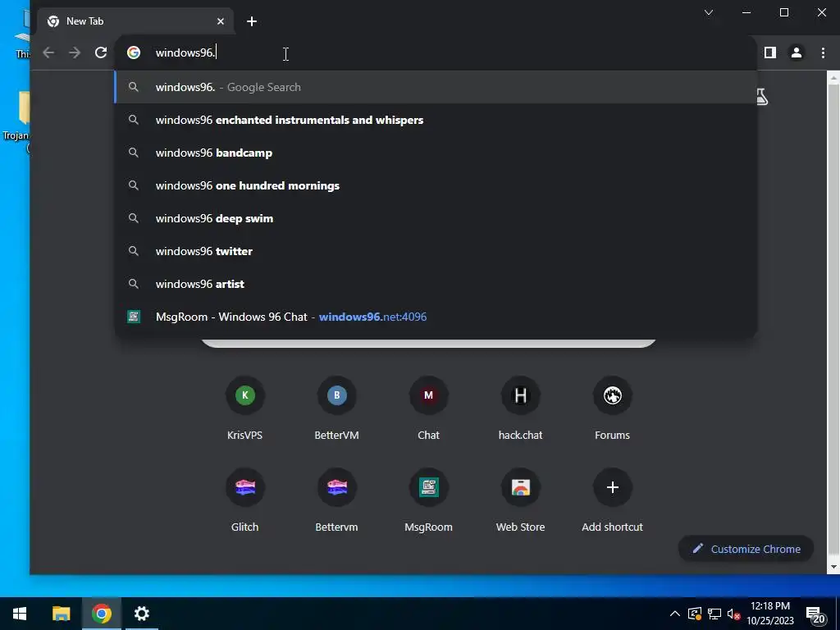Screen dimensions: 840x630
Task: Open the Chrome profile avatar
Action: (796, 52)
